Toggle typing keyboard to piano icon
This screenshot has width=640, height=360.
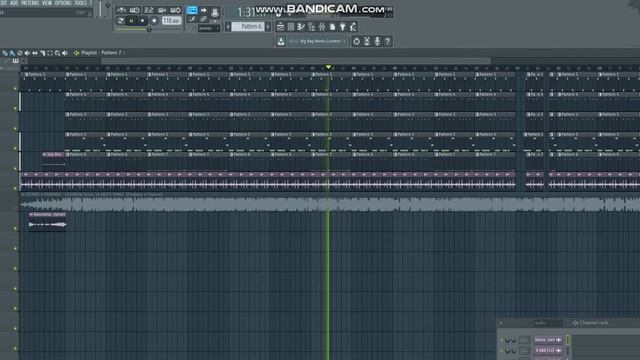(191, 10)
